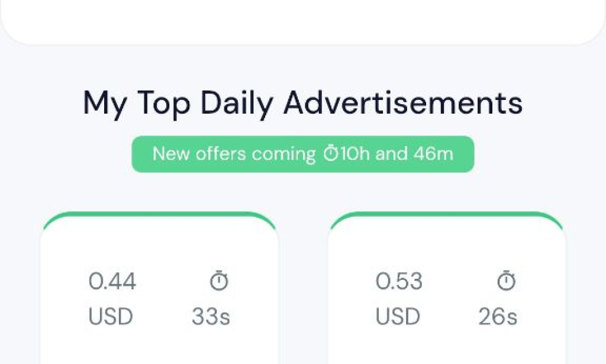606x364 pixels.
Task: Click the USD label on the right card
Action: coord(398,316)
